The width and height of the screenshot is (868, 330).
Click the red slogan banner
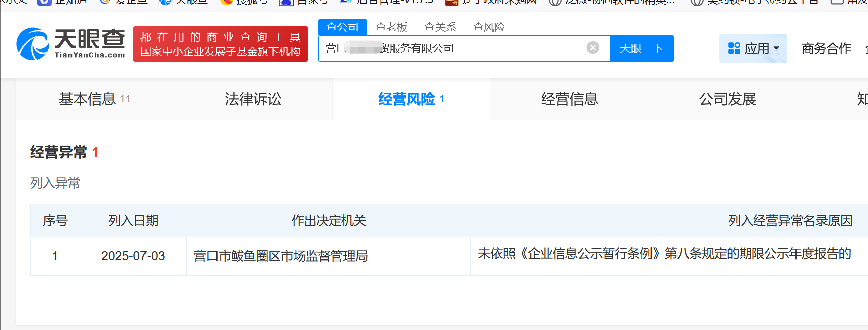click(220, 44)
